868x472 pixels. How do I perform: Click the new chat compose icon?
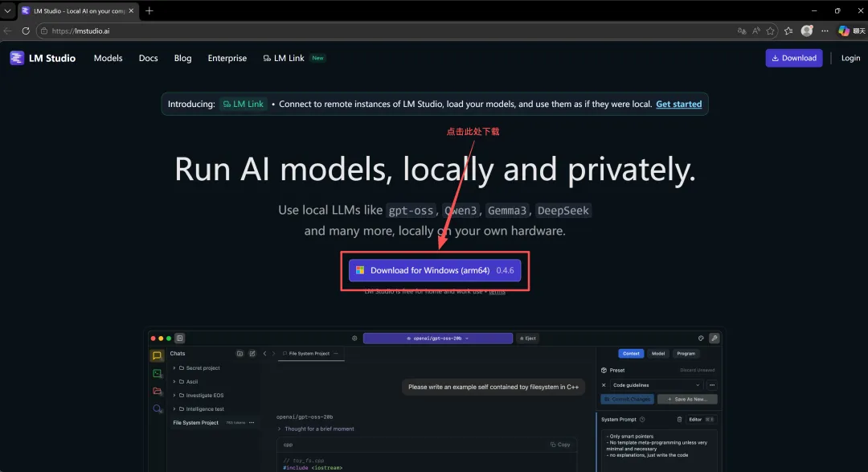pyautogui.click(x=252, y=354)
